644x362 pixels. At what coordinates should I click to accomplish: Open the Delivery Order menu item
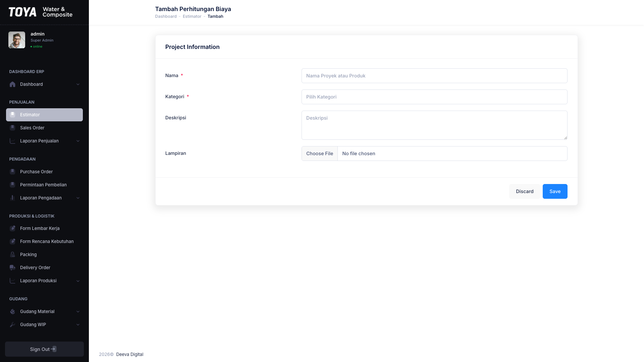(x=44, y=267)
